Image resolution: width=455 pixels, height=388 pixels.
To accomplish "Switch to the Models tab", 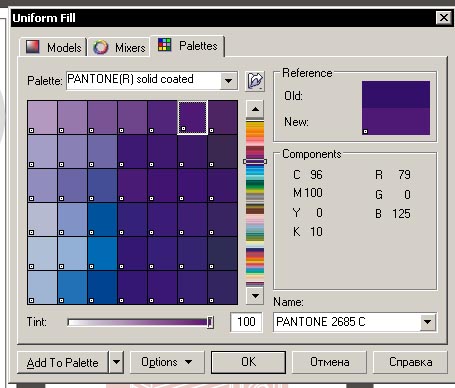I will [x=53, y=47].
